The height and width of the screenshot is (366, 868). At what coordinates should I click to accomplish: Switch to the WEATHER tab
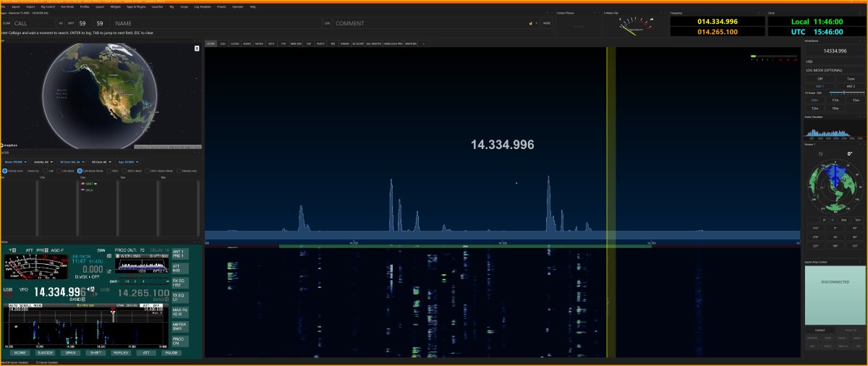(x=410, y=43)
